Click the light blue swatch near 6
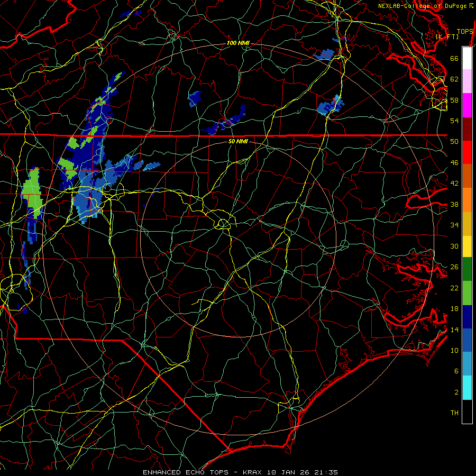 click(467, 364)
